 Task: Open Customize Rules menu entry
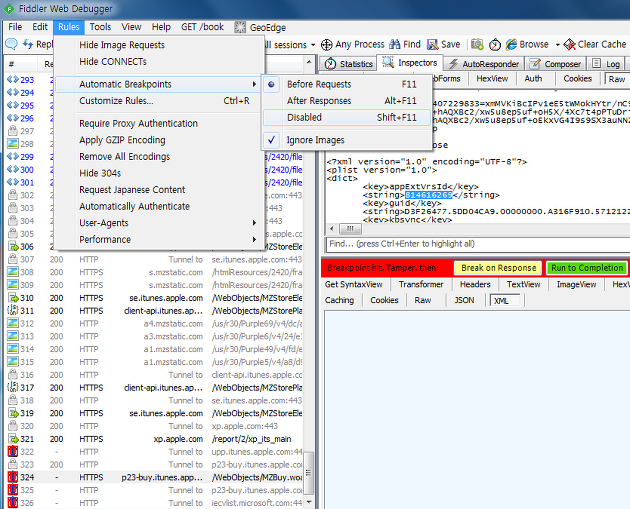pos(159,101)
